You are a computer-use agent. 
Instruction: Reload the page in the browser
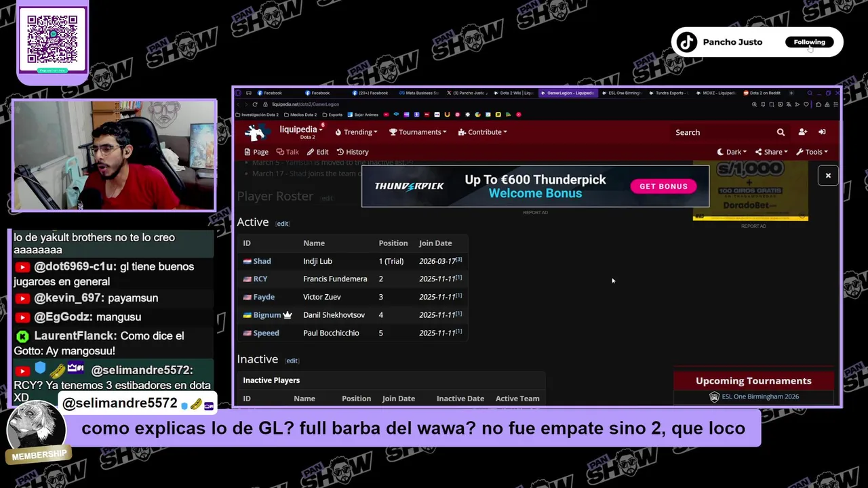coord(255,104)
